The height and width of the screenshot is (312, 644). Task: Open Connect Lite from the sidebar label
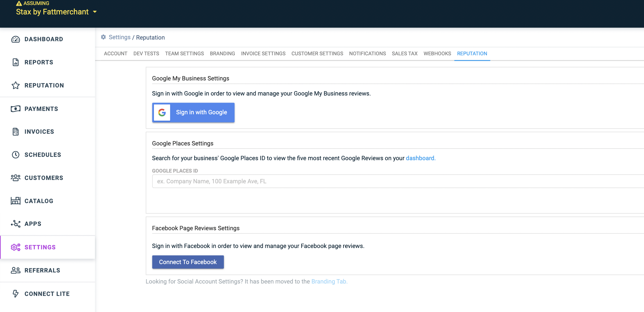pos(47,294)
